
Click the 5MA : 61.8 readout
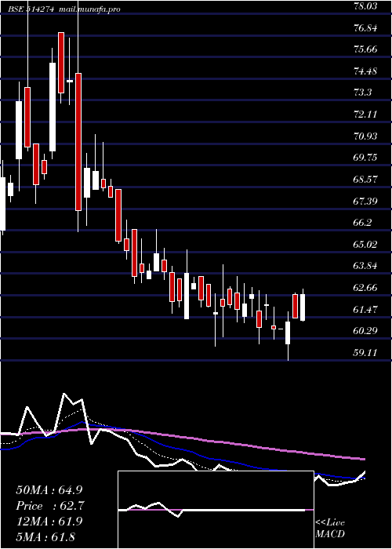(45, 536)
